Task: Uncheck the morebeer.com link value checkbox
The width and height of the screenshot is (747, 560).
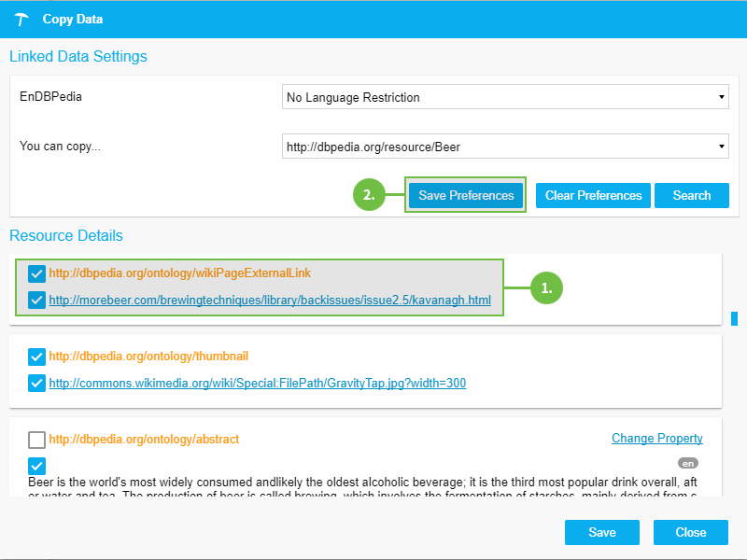Action: point(36,301)
